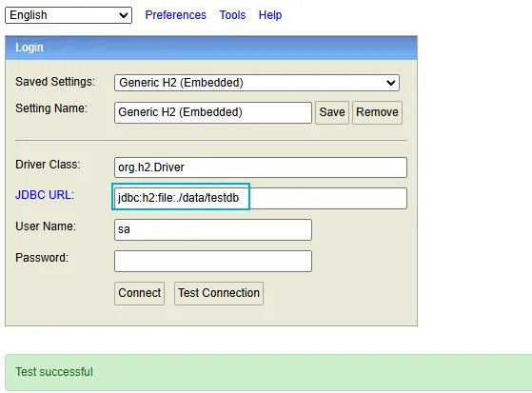Click the Test successful message text
The image size is (532, 393).
click(x=54, y=372)
